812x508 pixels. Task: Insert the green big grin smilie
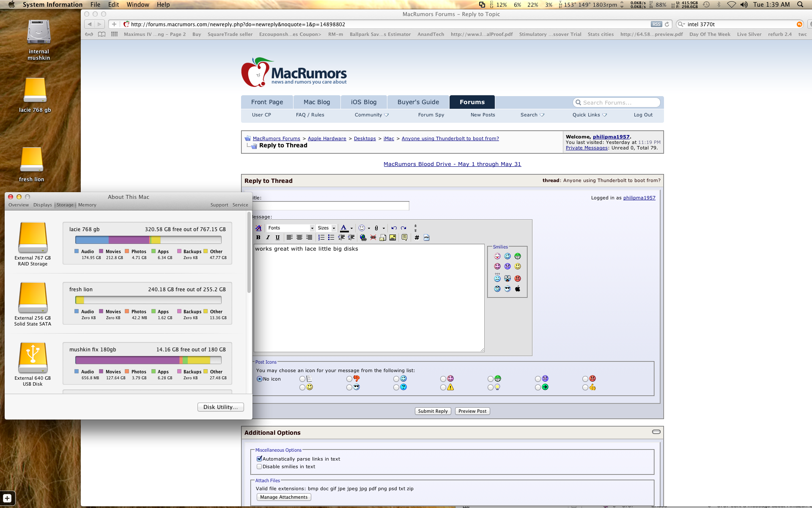[518, 256]
